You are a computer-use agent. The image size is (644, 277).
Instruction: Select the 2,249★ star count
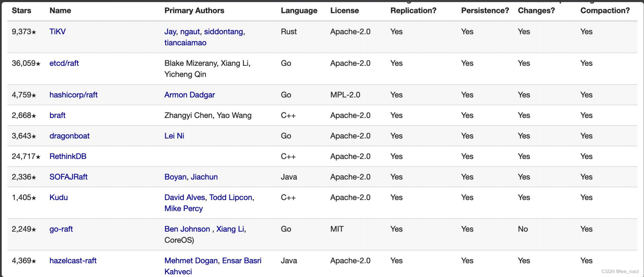[x=24, y=229]
